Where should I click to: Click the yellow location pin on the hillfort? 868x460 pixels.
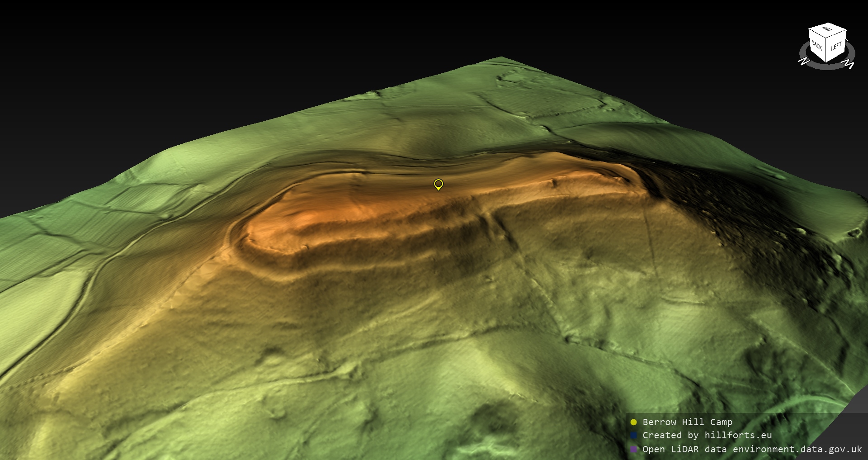[x=438, y=184]
